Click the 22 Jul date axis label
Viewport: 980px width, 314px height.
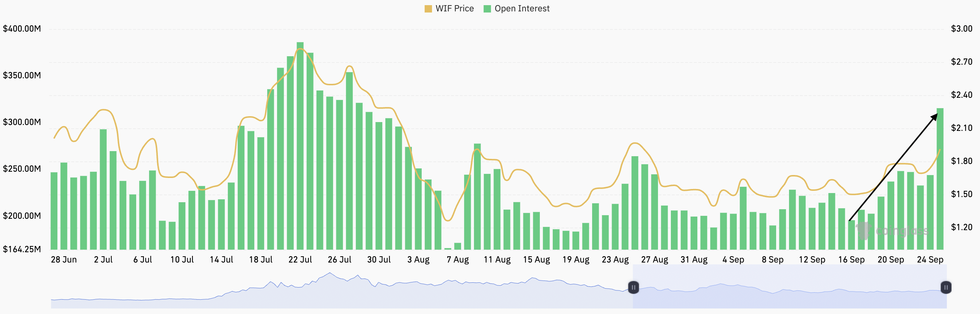pos(300,260)
